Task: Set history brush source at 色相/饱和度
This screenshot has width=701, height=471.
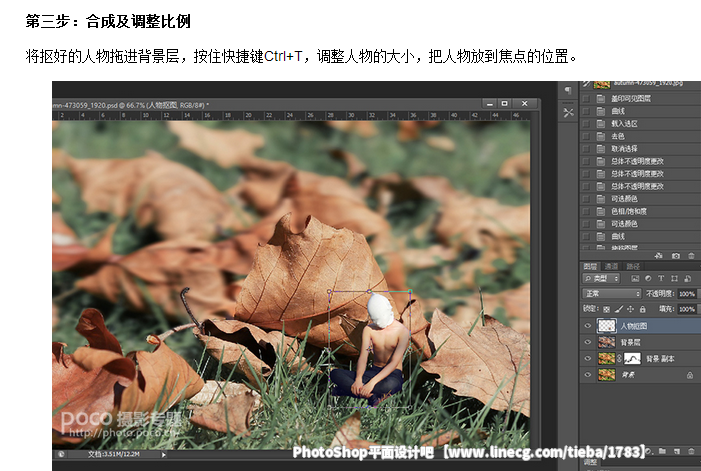Action: coord(586,211)
